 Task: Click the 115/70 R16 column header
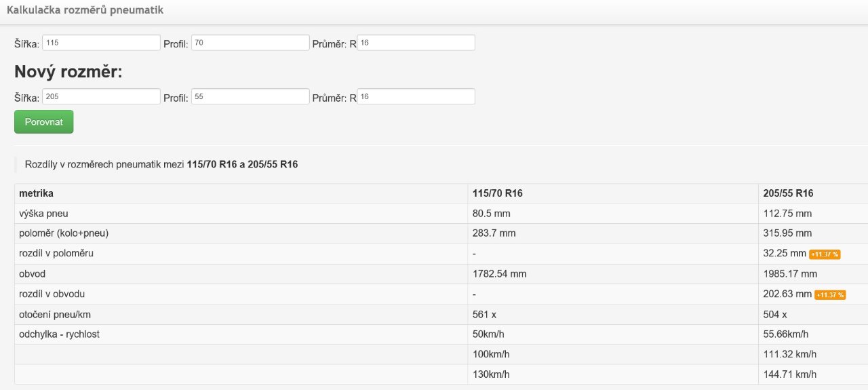point(497,193)
